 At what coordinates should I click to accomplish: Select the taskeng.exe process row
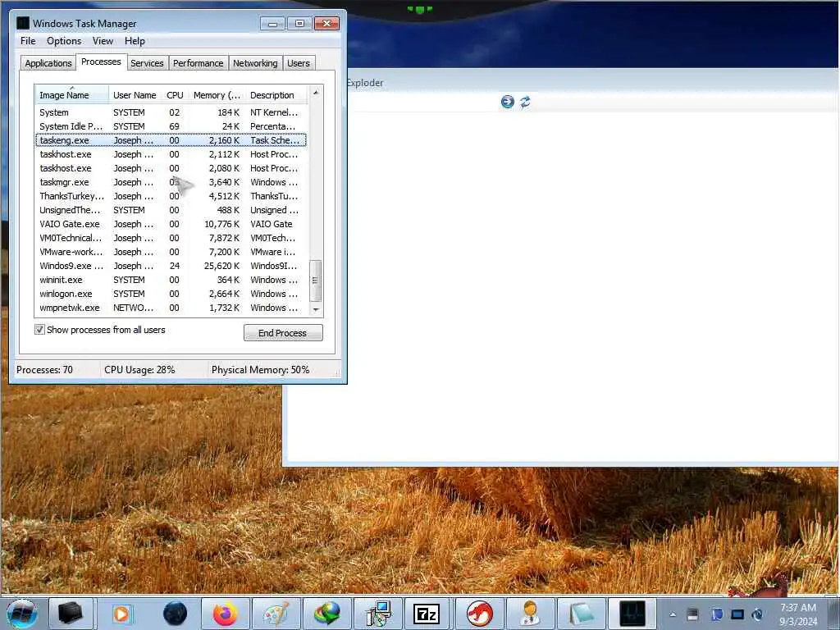click(171, 140)
